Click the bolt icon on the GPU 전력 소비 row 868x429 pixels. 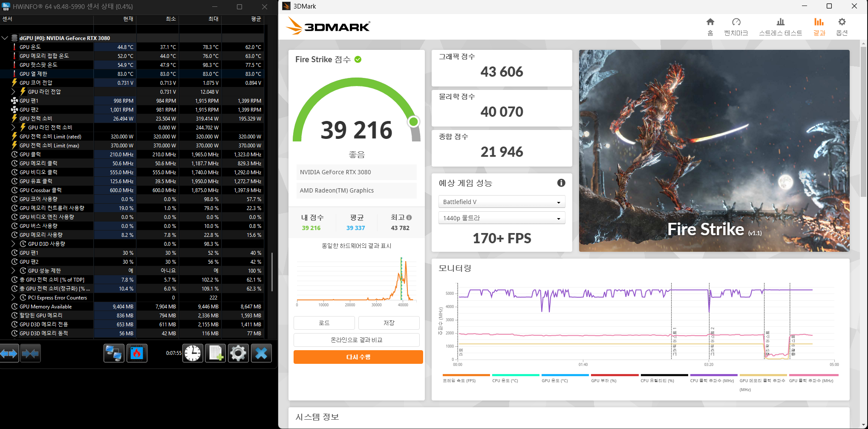pyautogui.click(x=14, y=118)
